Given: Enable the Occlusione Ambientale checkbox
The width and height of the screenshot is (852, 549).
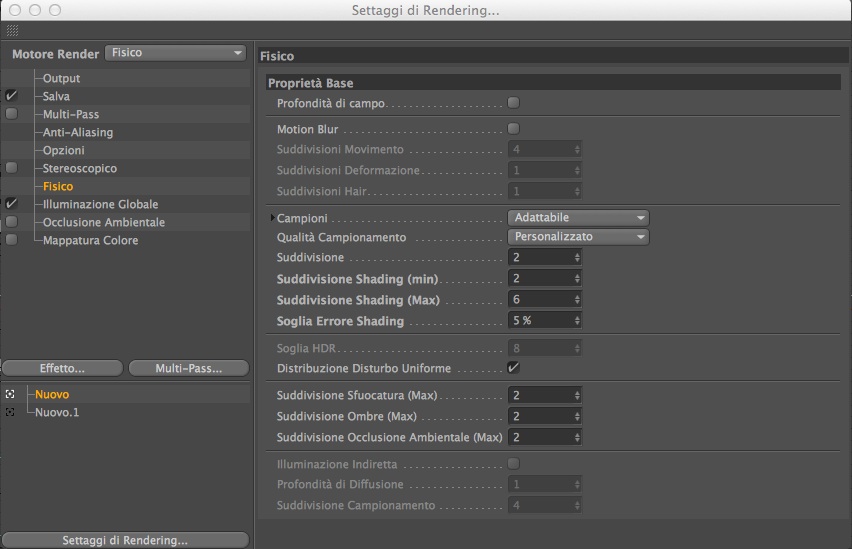Looking at the screenshot, I should tap(11, 222).
